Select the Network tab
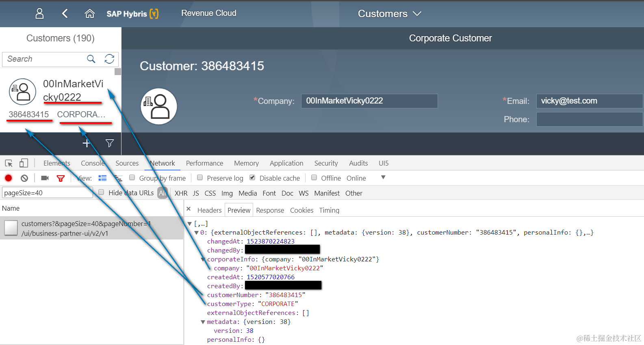644x345 pixels. coord(162,163)
